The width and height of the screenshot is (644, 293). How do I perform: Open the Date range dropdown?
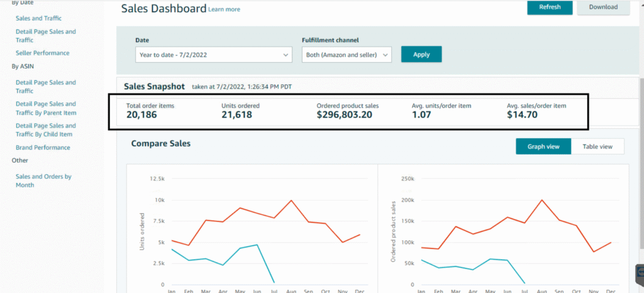(x=214, y=55)
